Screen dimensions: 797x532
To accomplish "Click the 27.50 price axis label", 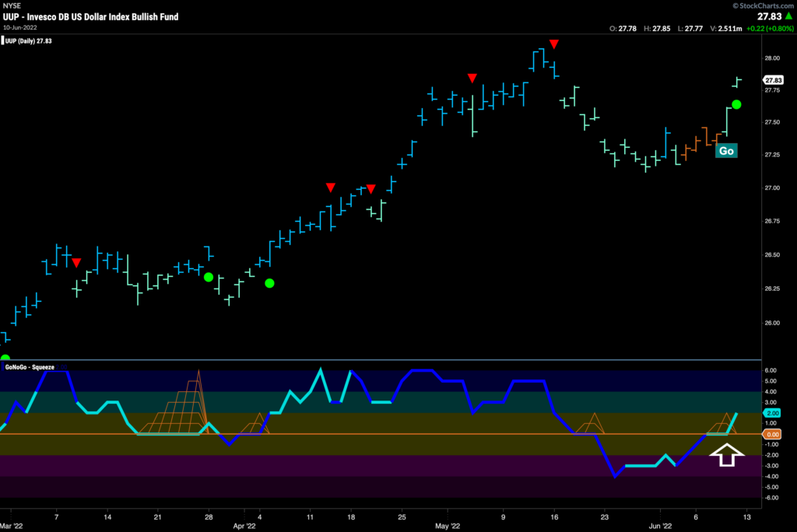I will 771,122.
